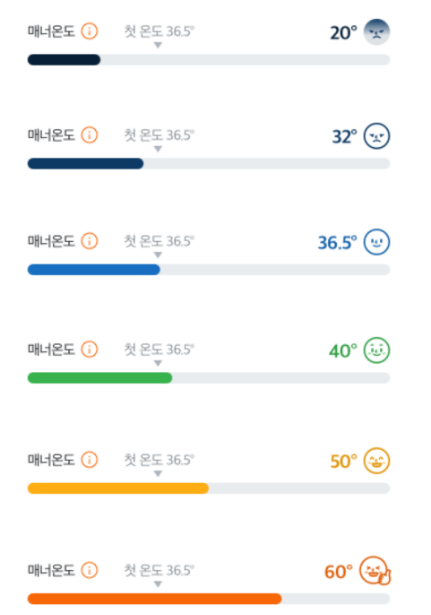Click the info icon in the 60° row
431x615 pixels.
(x=89, y=570)
